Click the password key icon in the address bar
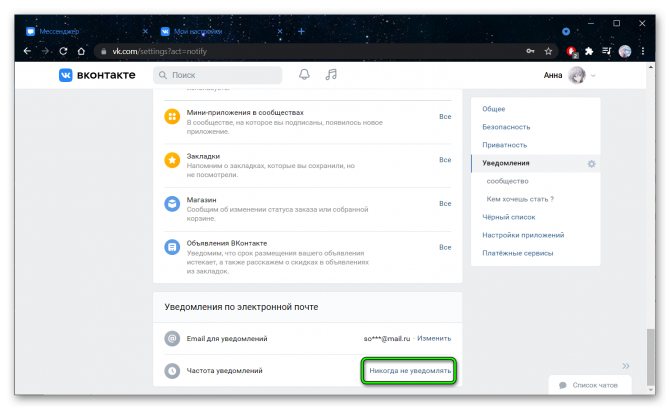The height and width of the screenshot is (410, 670). click(530, 51)
